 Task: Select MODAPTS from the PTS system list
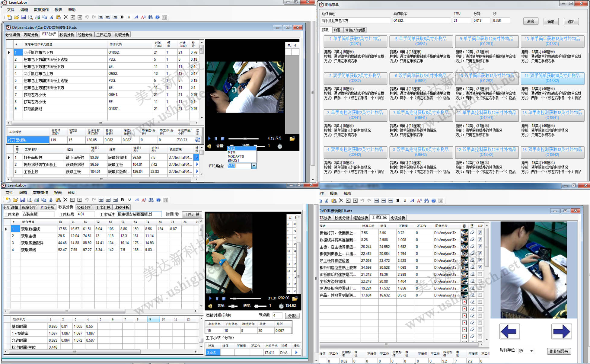click(236, 156)
